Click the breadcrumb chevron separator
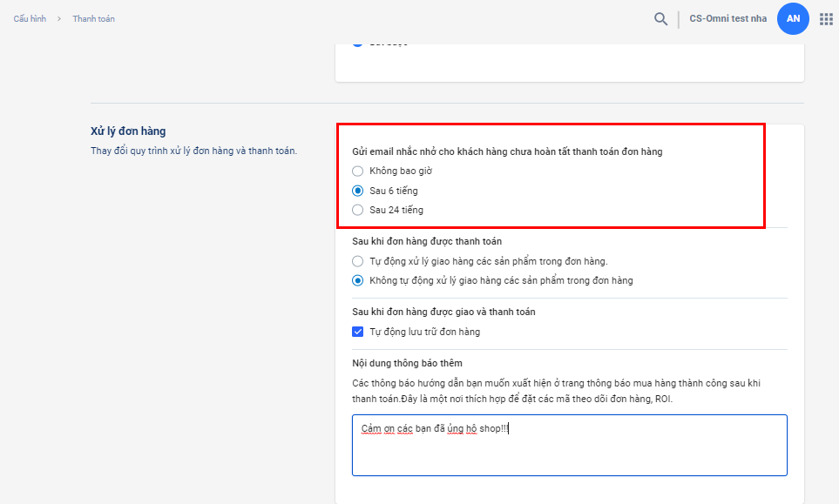 (x=59, y=19)
